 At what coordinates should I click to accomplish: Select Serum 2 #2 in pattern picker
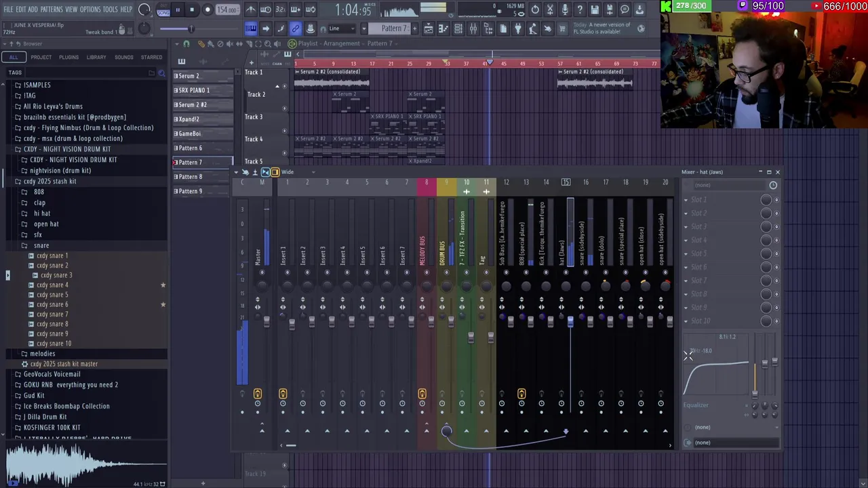pos(203,105)
